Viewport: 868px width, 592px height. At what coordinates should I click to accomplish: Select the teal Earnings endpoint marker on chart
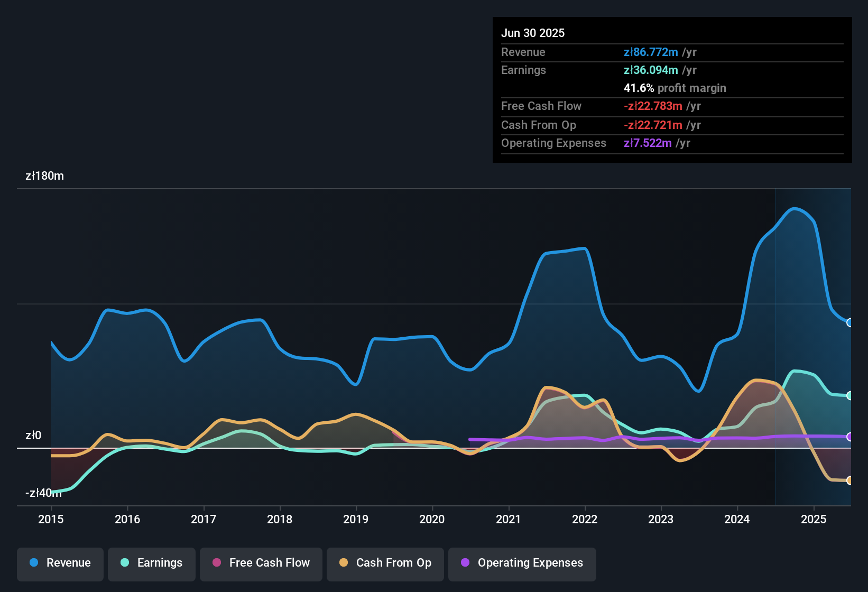[x=850, y=395]
